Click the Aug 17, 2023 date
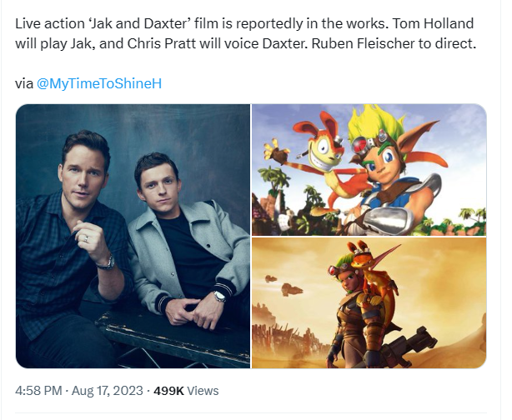 tap(107, 391)
